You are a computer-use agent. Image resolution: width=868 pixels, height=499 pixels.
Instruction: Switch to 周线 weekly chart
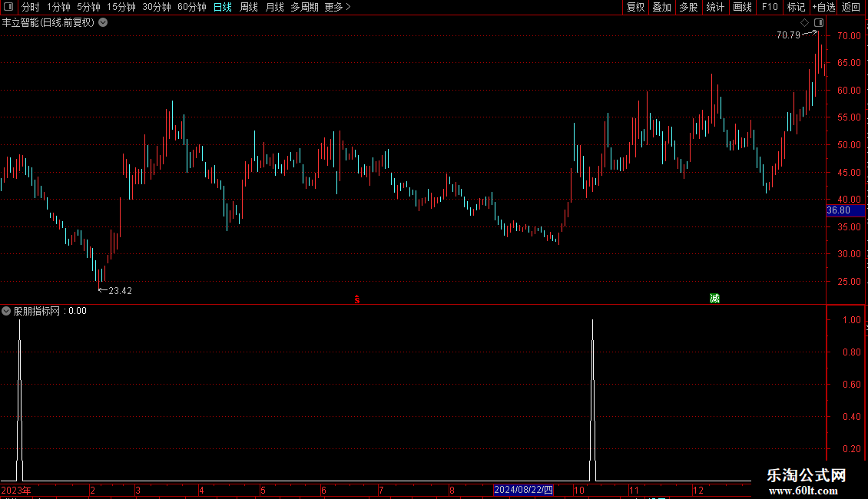pos(249,7)
